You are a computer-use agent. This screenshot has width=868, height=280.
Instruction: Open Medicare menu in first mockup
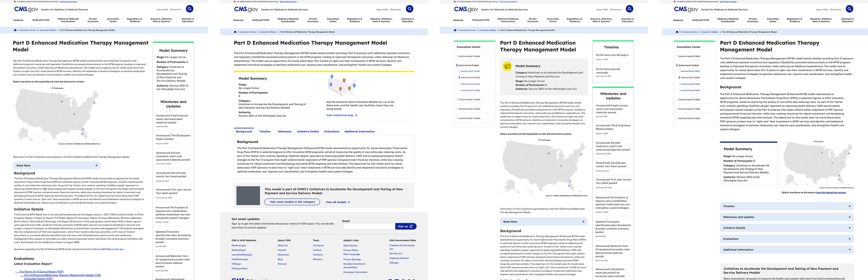[x=19, y=20]
